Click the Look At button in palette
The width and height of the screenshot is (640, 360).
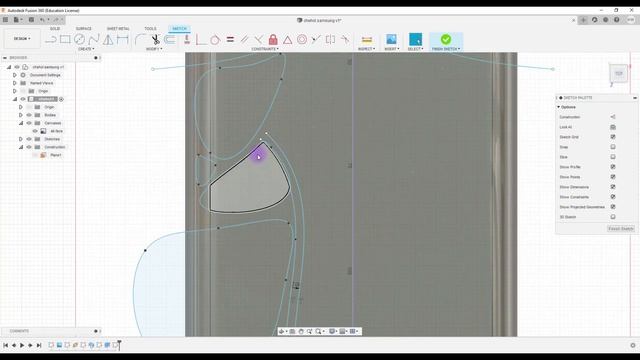(613, 127)
